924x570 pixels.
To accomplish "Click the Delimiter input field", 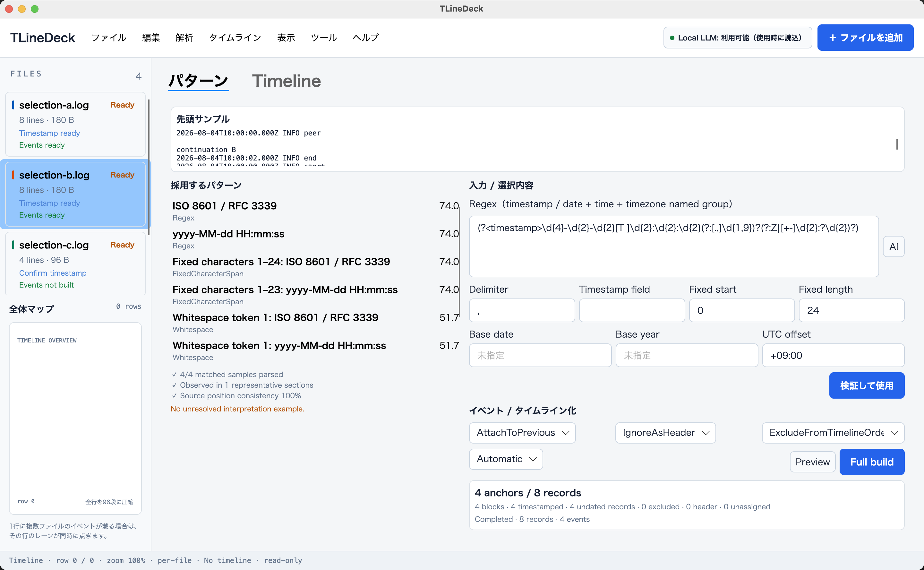I will point(522,311).
